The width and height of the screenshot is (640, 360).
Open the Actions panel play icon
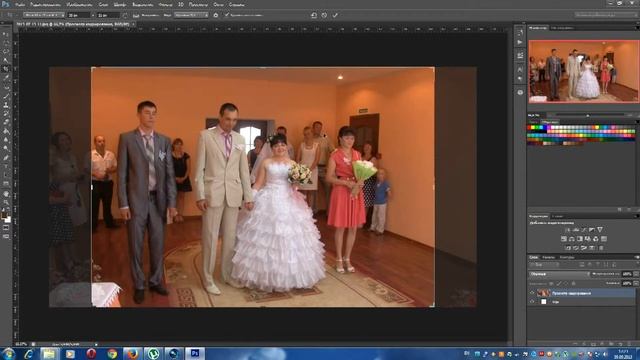520,42
